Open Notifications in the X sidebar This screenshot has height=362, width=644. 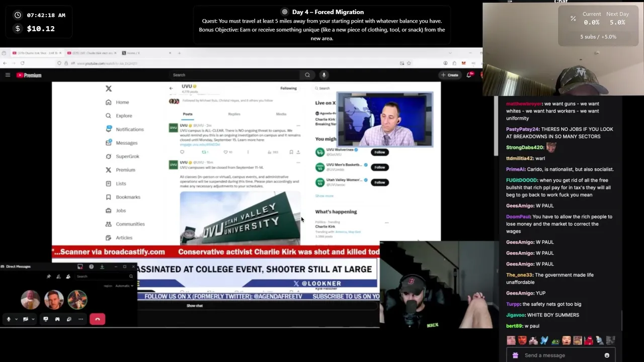tap(125, 129)
